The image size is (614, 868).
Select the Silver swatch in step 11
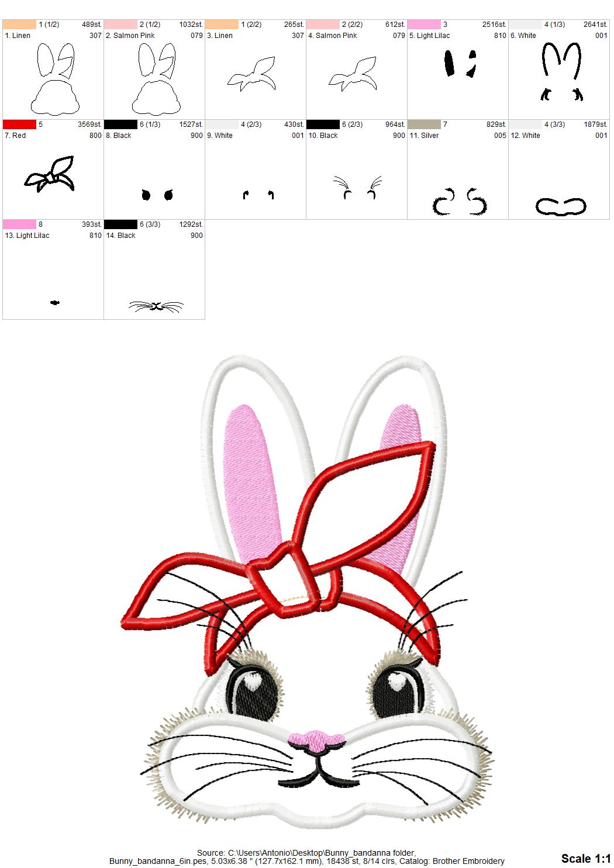[425, 124]
